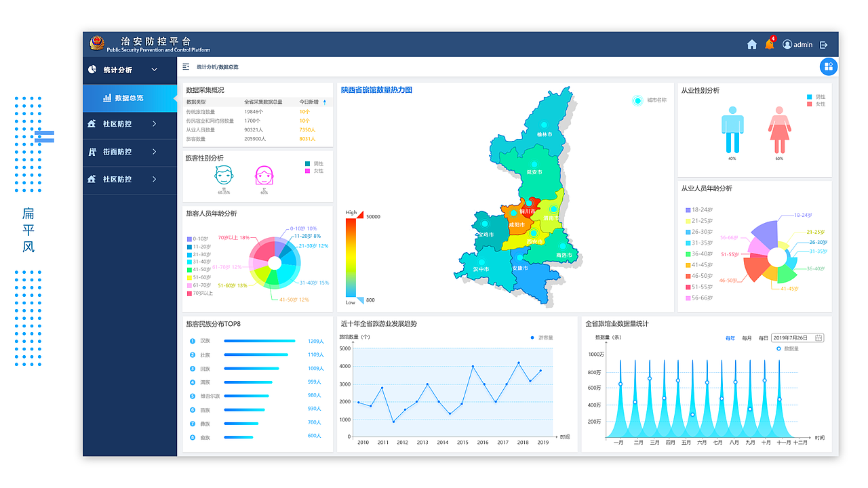The height and width of the screenshot is (488, 868).
Task: Click the 70岁以上 legend color swatch
Action: 189,293
